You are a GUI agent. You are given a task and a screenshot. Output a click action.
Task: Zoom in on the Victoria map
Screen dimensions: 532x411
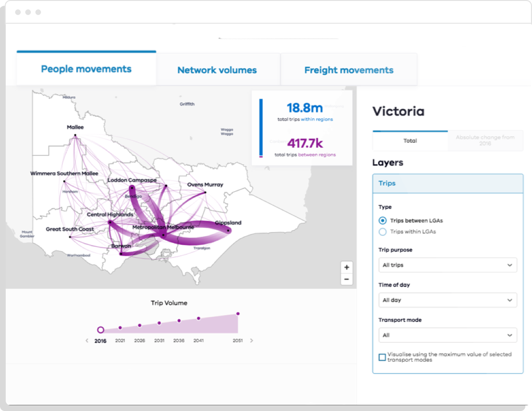(347, 268)
